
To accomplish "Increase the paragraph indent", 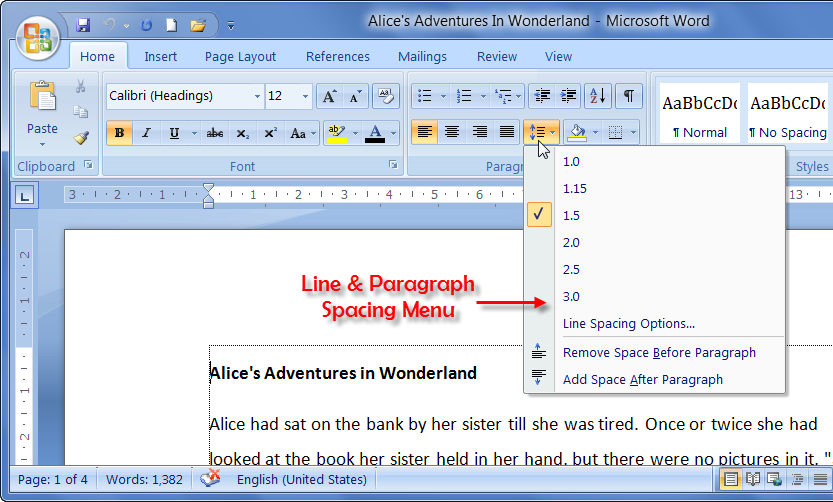I will coord(568,96).
